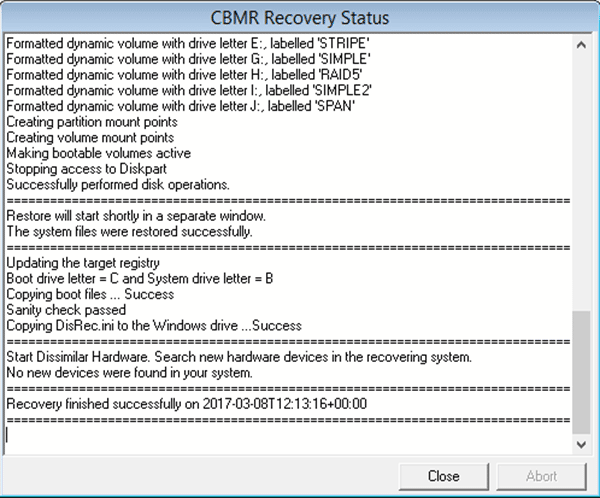Click the scroll up arrow

581,45
